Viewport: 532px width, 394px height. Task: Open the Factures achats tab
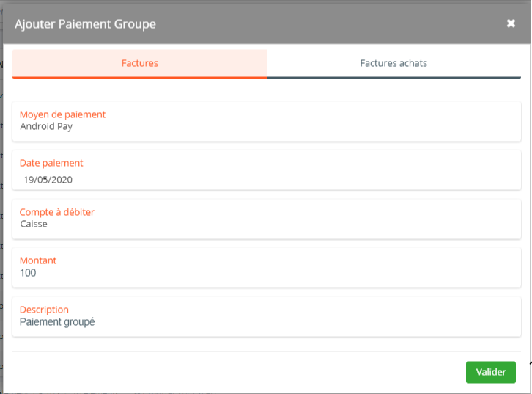394,64
